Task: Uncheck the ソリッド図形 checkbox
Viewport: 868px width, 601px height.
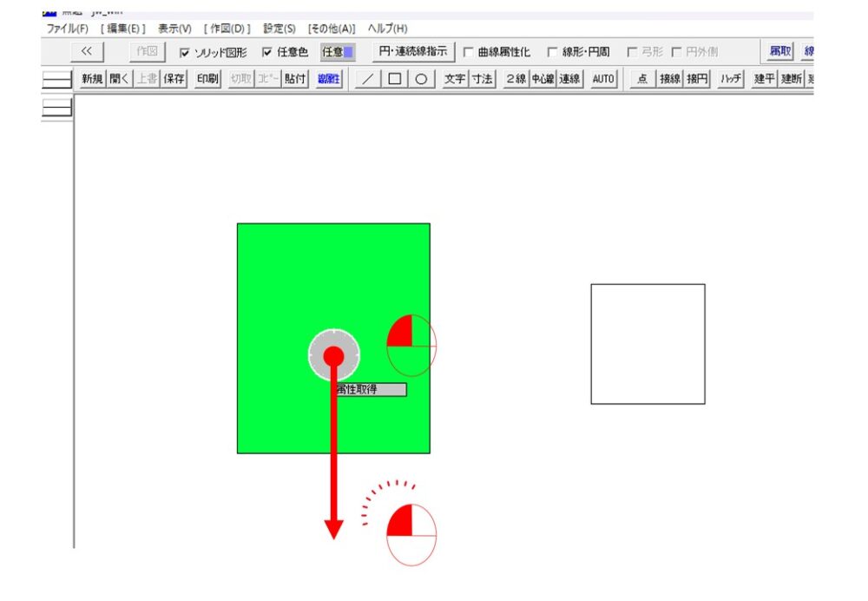Action: 184,52
